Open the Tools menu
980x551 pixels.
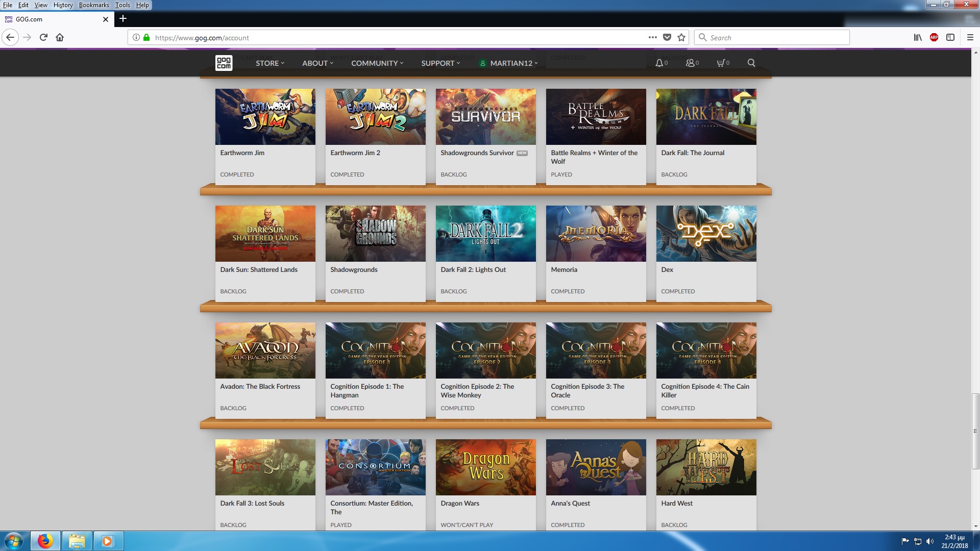tap(122, 5)
